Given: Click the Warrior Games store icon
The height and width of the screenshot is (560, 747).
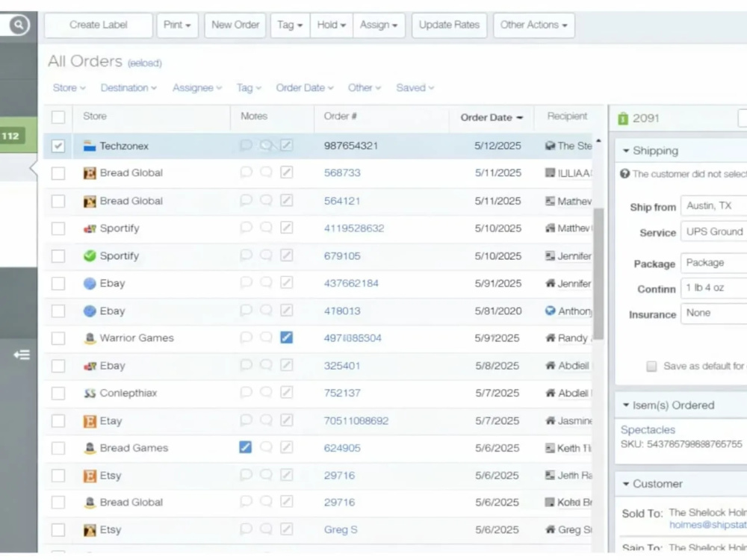Looking at the screenshot, I should pos(90,338).
